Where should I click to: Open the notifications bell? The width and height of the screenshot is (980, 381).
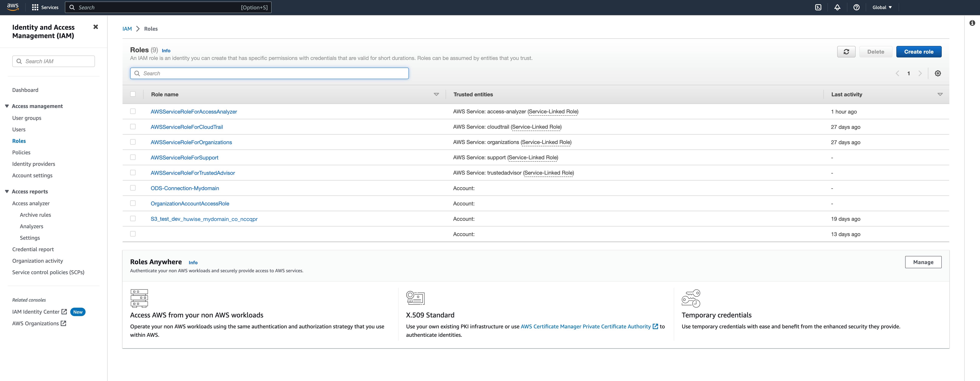[837, 7]
